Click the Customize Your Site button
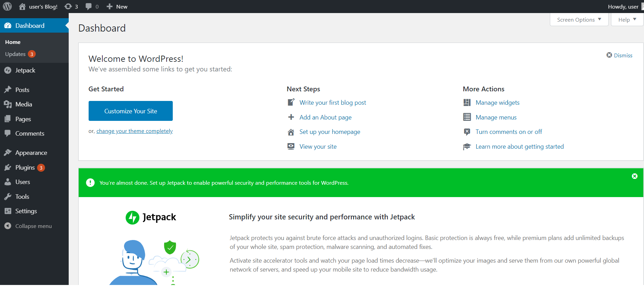 coord(131,111)
